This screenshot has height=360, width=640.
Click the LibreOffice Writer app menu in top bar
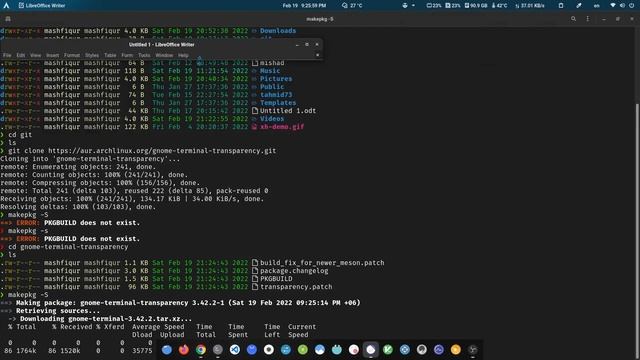pos(42,5)
